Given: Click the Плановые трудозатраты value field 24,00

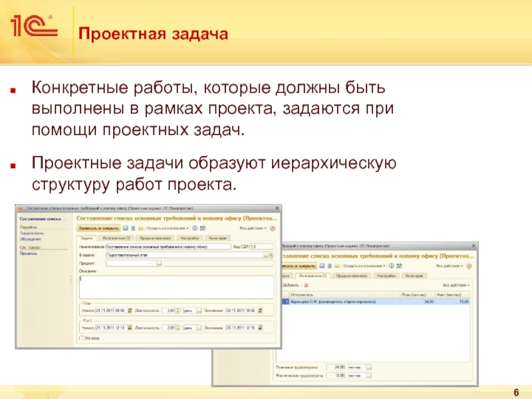Looking at the screenshot, I should [336, 367].
